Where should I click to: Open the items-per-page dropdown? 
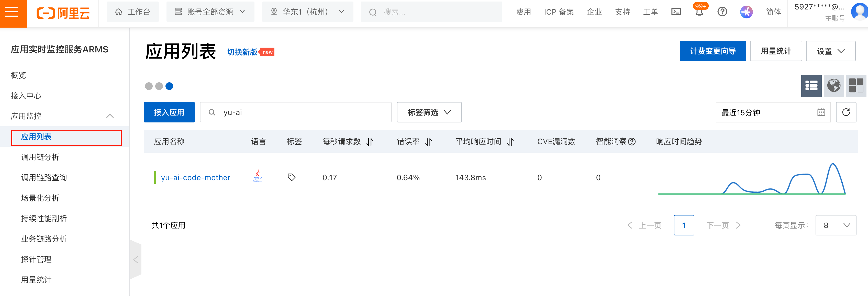[x=836, y=225]
